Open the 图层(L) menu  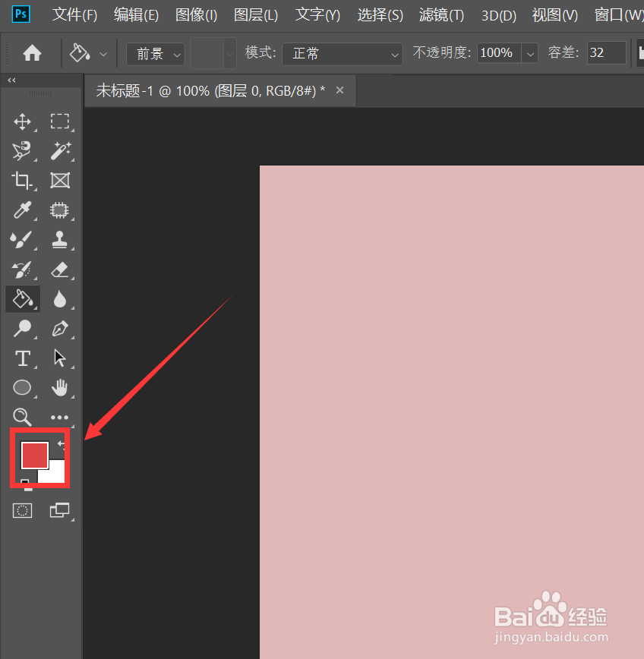(x=256, y=15)
